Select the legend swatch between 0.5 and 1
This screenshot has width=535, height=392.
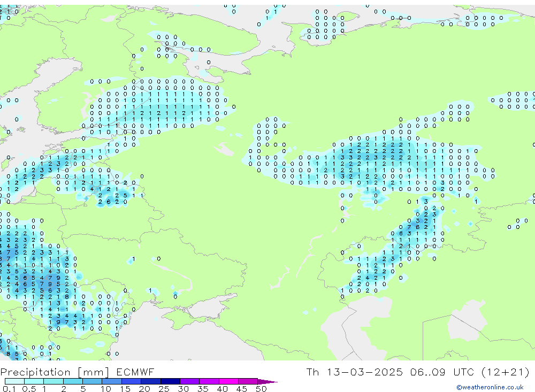point(34,381)
